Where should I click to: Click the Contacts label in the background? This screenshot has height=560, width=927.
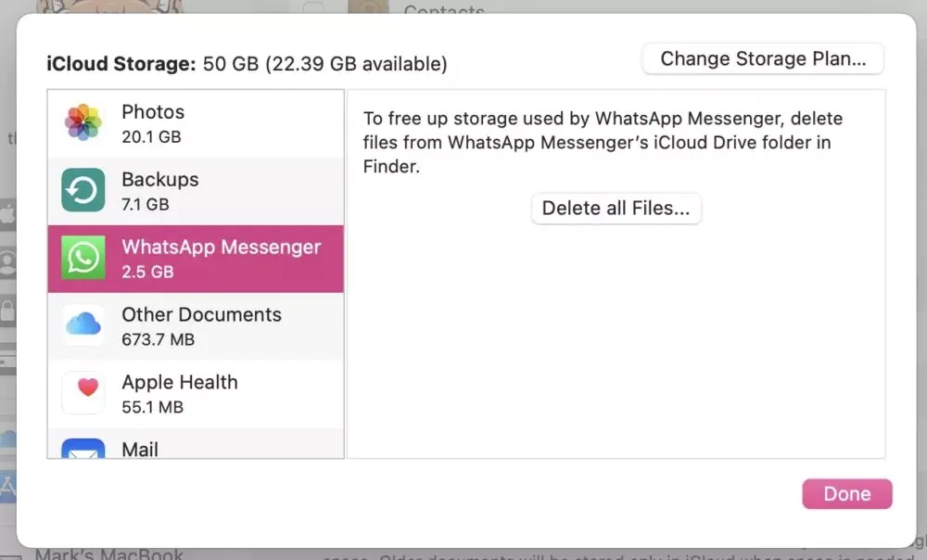click(x=444, y=11)
